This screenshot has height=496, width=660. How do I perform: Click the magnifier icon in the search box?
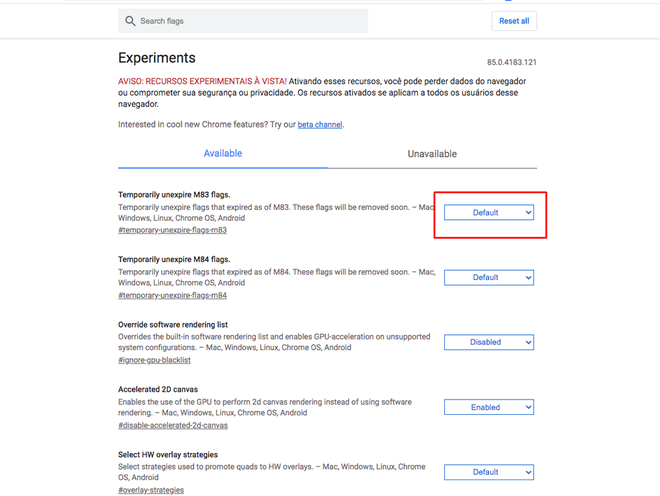(x=130, y=21)
